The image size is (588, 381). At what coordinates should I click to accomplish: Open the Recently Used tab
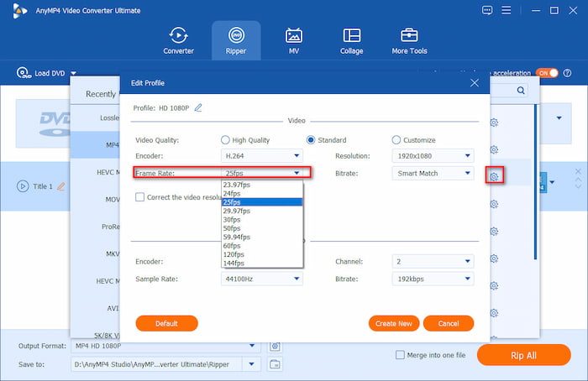(x=101, y=94)
